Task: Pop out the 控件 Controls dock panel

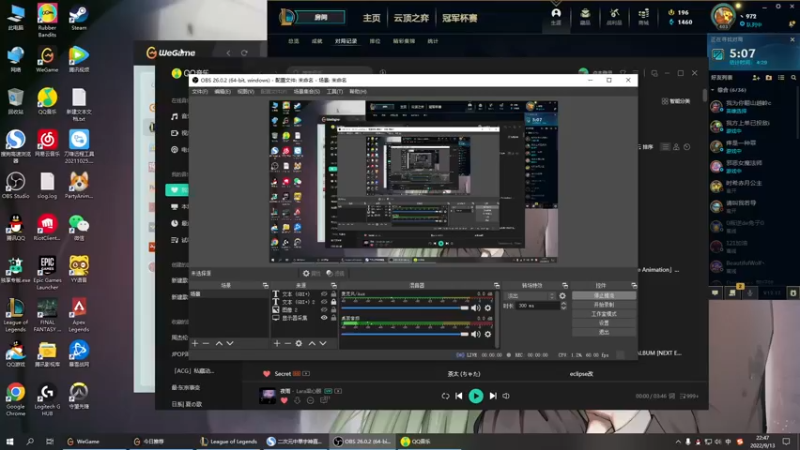Action: pyautogui.click(x=634, y=285)
